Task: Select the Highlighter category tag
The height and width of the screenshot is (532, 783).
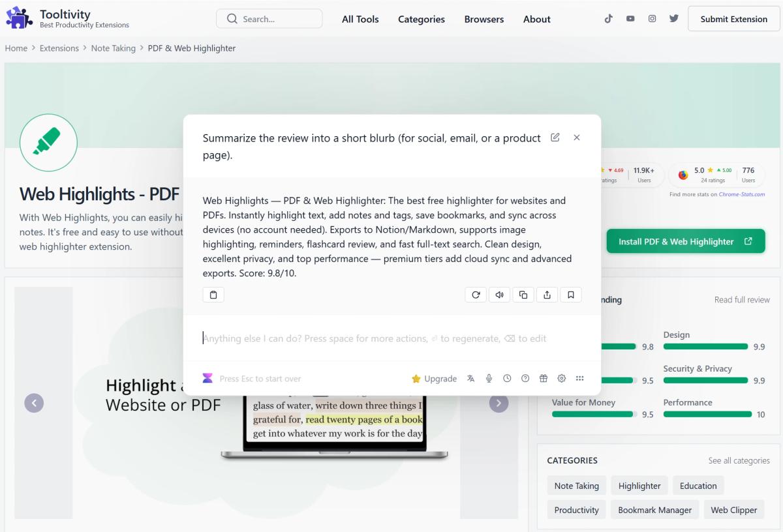Action: (x=639, y=486)
